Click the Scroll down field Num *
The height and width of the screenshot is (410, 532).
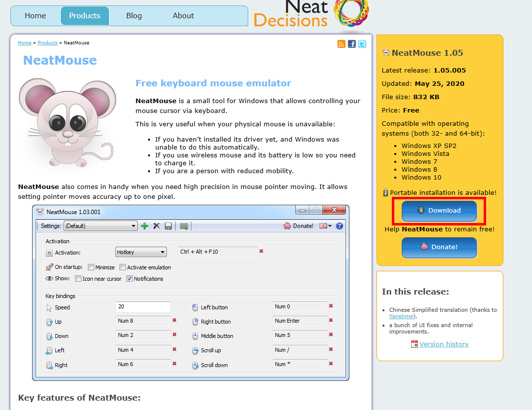tap(300, 364)
